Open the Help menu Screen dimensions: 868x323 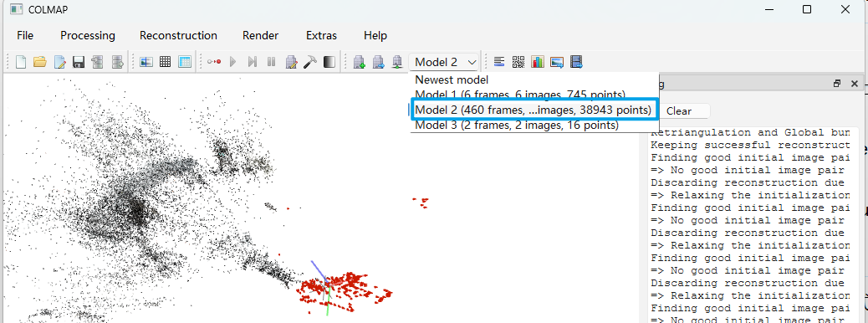click(x=375, y=35)
